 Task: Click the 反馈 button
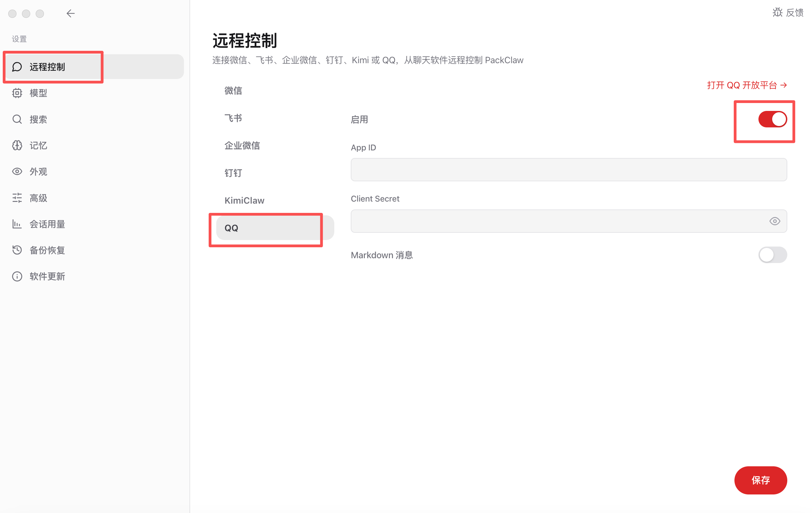[x=788, y=12]
